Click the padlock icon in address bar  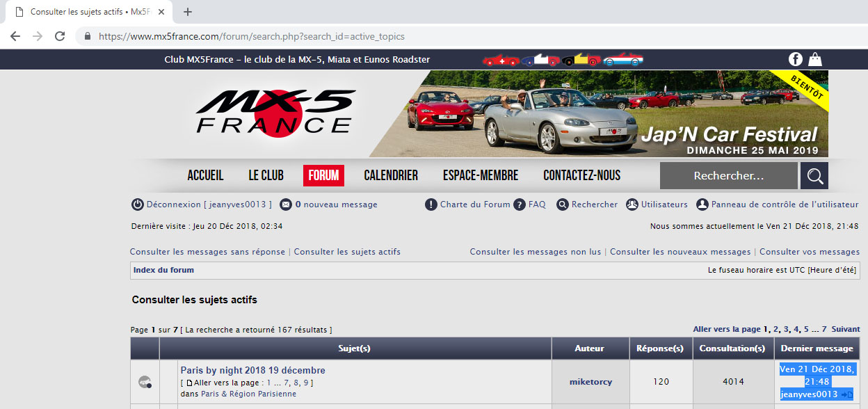88,36
